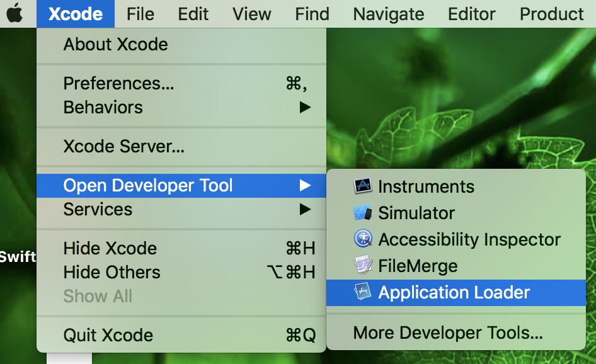The height and width of the screenshot is (364, 596).
Task: Click the FileMerge app icon
Action: coord(363,265)
